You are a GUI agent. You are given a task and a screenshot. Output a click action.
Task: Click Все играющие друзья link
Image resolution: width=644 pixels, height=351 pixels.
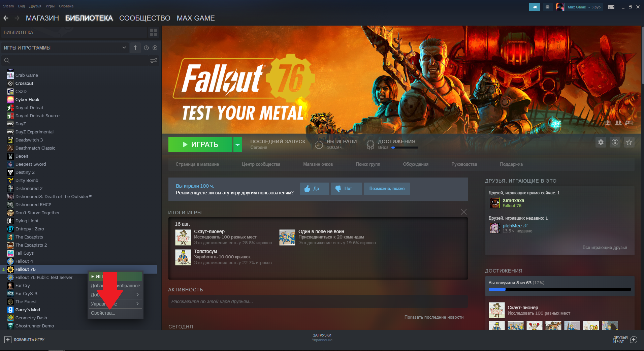coord(605,247)
